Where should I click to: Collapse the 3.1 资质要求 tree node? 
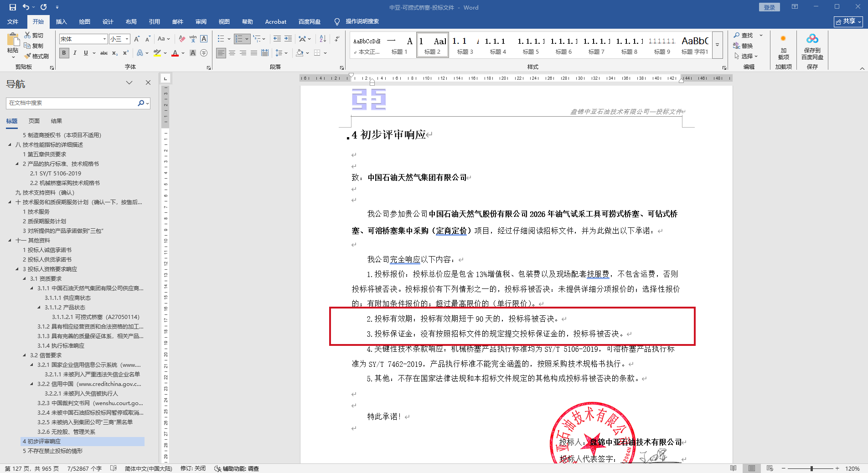coord(25,278)
